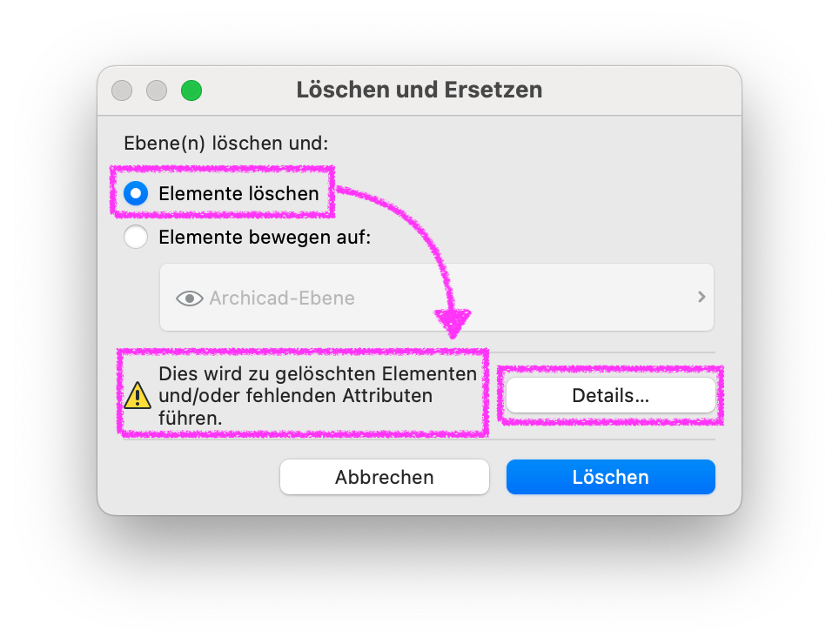Click the gray minimize window button

[157, 91]
